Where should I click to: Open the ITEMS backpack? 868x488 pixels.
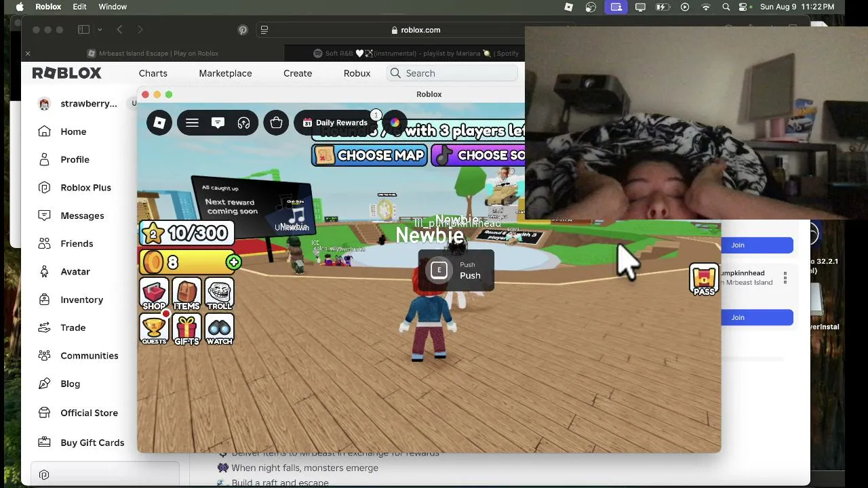[x=186, y=294]
